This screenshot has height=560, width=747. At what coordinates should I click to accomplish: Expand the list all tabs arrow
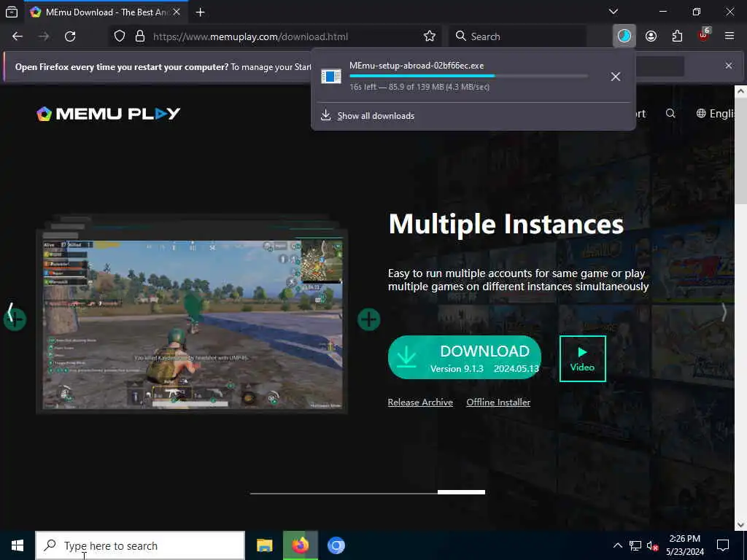[614, 12]
